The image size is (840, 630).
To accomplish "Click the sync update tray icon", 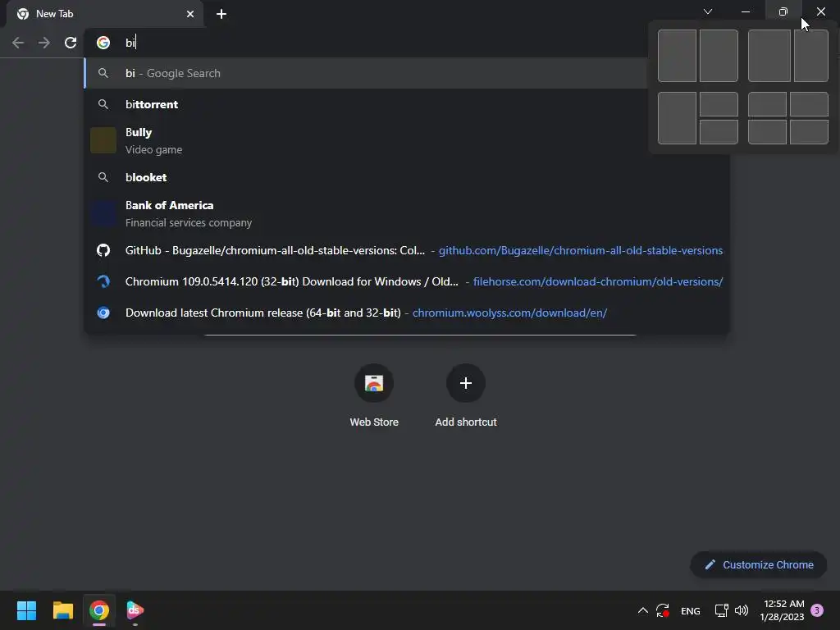I will point(663,610).
